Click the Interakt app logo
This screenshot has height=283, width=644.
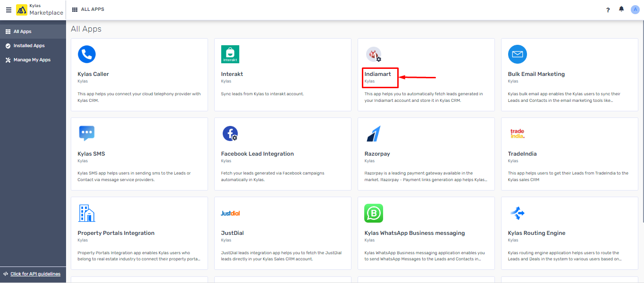[x=230, y=54]
